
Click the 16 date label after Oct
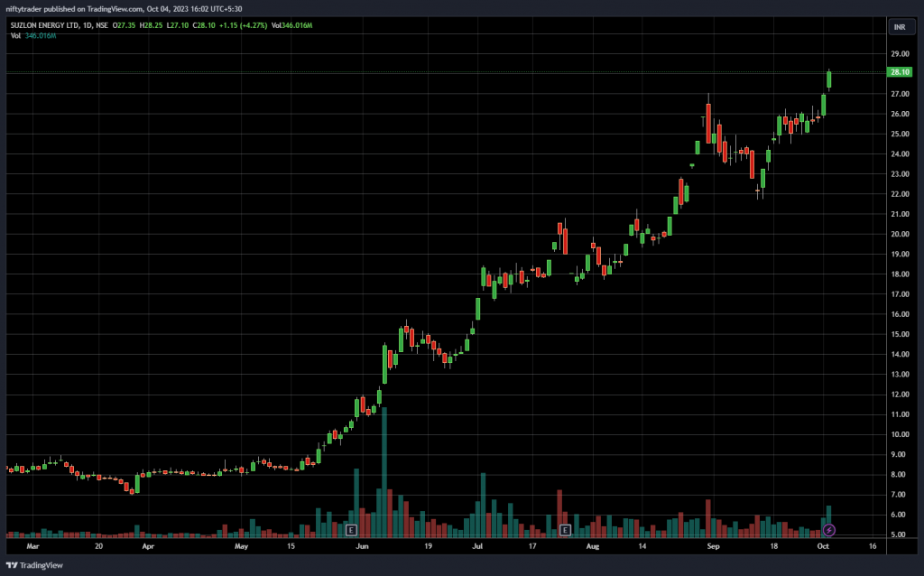[x=873, y=546]
